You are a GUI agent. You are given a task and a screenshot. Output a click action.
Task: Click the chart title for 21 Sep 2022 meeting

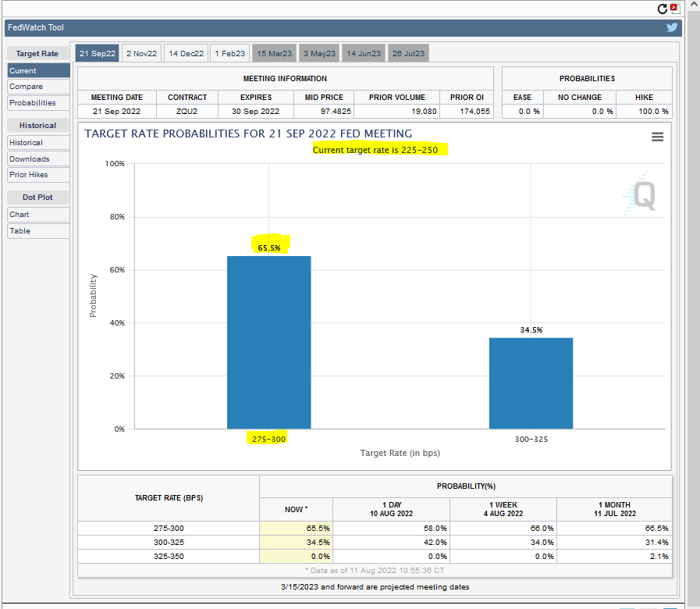[249, 134]
